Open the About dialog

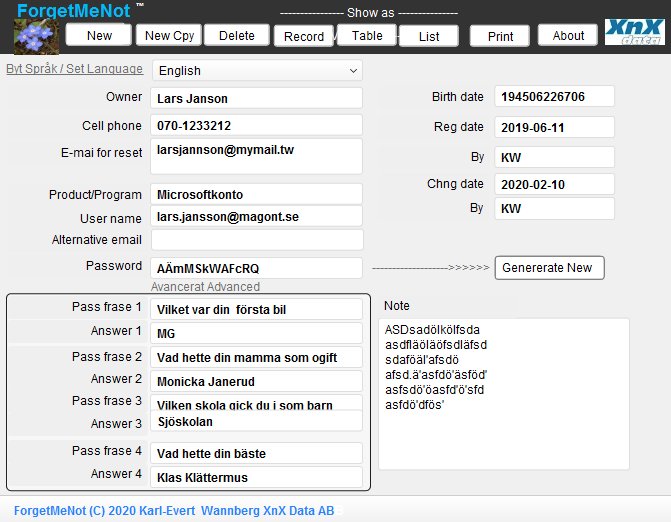(x=568, y=35)
